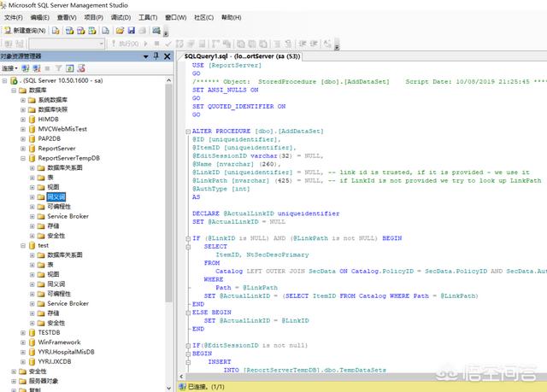547x392 pixels.
Task: Click the Parse checkmark icon
Action: pos(168,44)
